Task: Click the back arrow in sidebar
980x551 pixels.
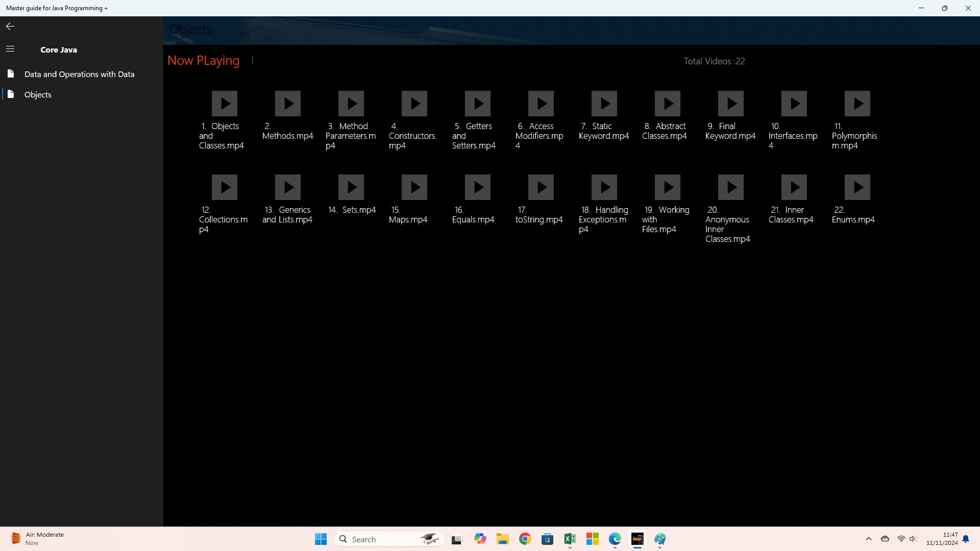Action: (x=10, y=27)
